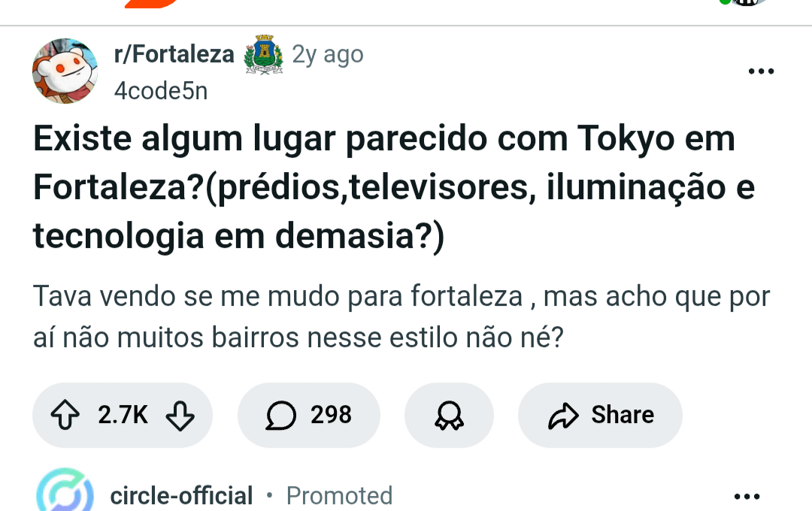Image resolution: width=812 pixels, height=511 pixels.
Task: Click the 'Promoted' label
Action: [339, 496]
